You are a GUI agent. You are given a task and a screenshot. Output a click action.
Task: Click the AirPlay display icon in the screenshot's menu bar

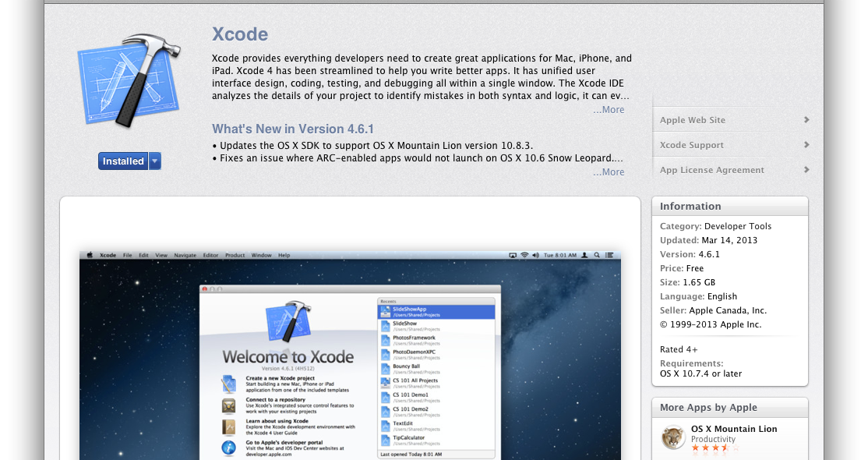[x=513, y=255]
